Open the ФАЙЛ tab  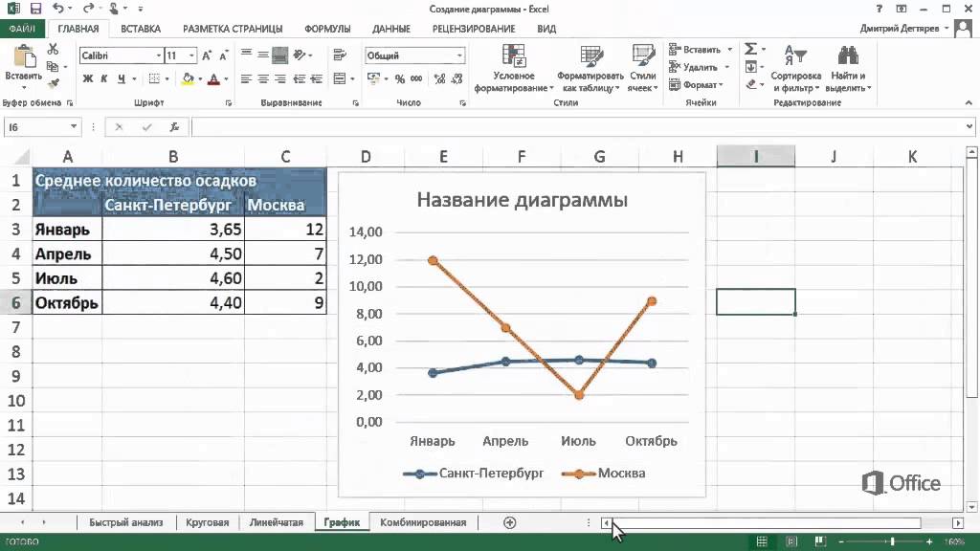click(x=23, y=29)
